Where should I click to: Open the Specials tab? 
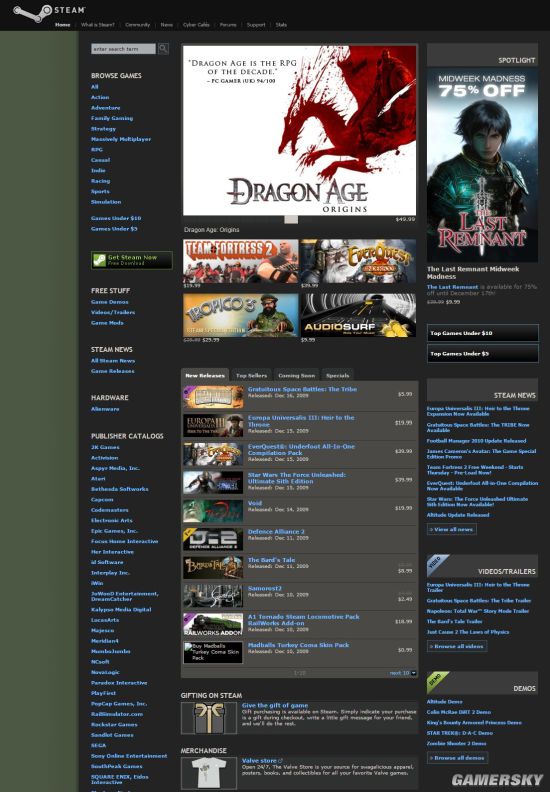(337, 375)
